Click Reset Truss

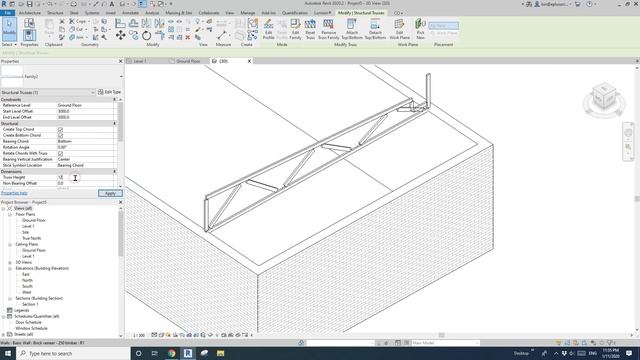click(x=310, y=29)
